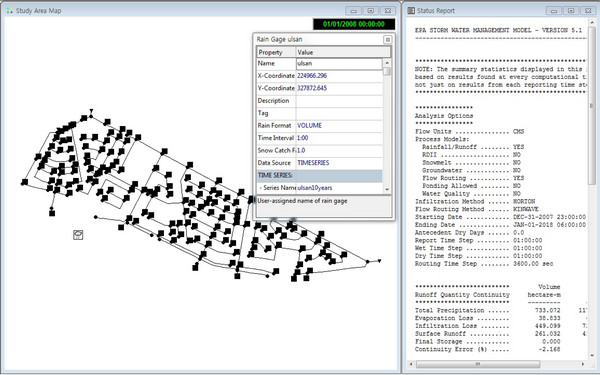Click the Evaporation Loss 38.833 line
The image size is (600, 375).
click(x=488, y=318)
